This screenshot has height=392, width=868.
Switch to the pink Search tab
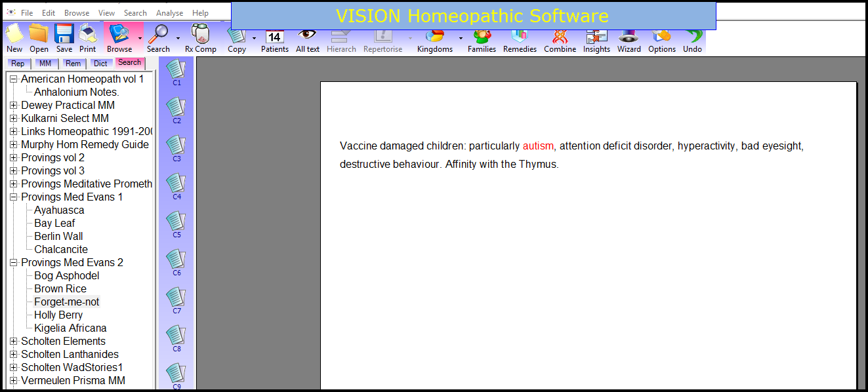[130, 63]
